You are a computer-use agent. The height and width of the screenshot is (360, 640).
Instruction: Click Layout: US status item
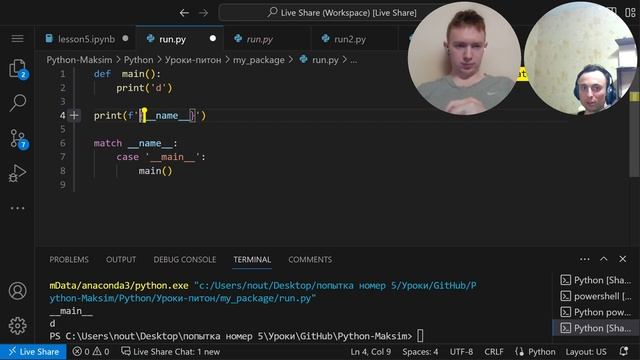tap(586, 351)
